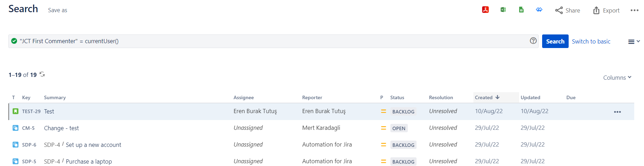Click assignee Eren Burak Tutuş on TEST-29

255,111
